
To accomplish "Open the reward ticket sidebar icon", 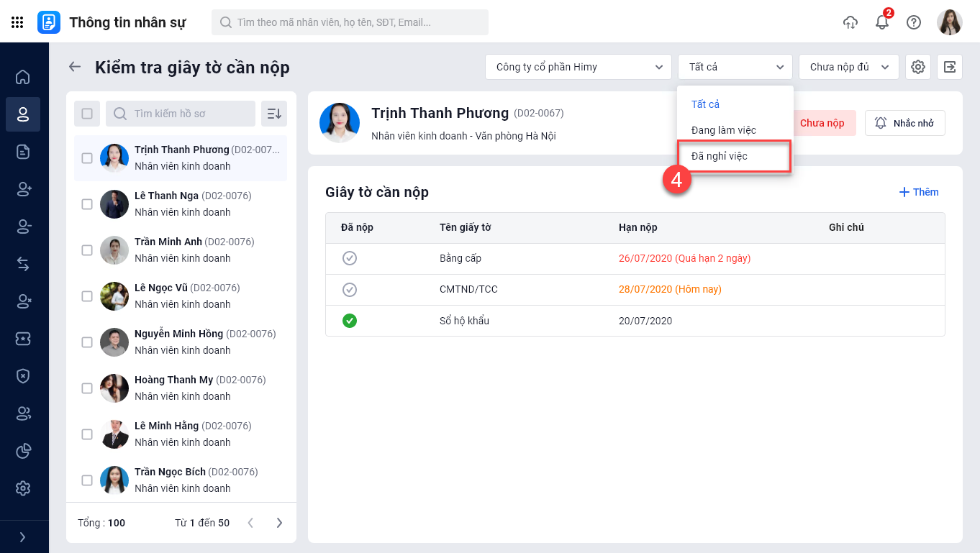I will coord(23,339).
